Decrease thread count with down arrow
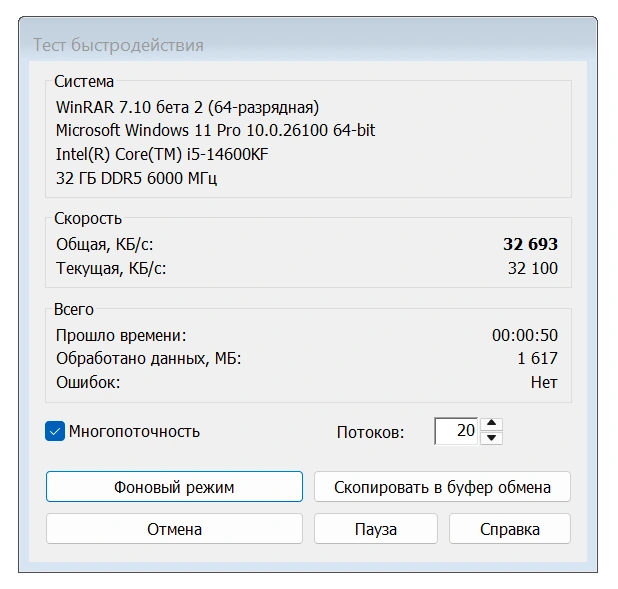The height and width of the screenshot is (589, 618). pos(491,438)
